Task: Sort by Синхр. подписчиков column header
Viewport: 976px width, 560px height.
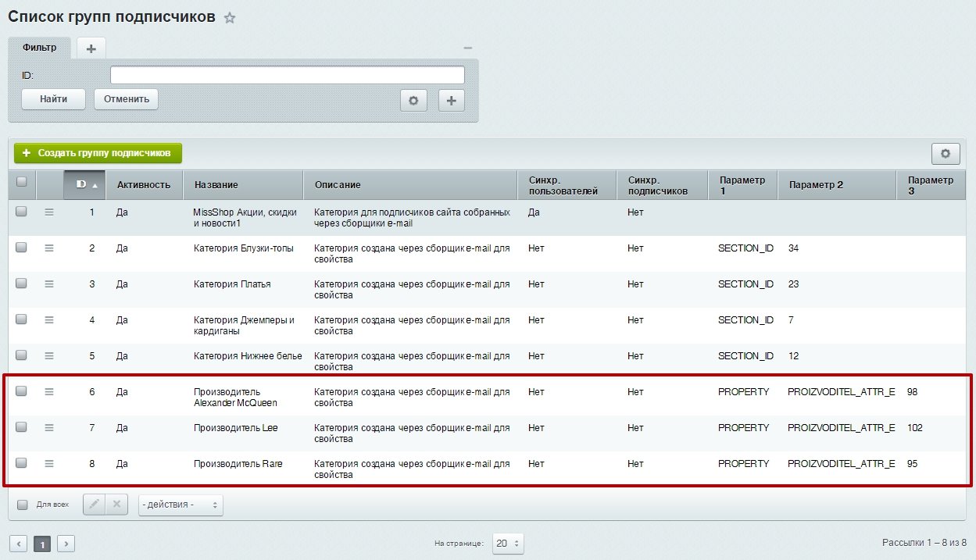Action: pos(663,185)
